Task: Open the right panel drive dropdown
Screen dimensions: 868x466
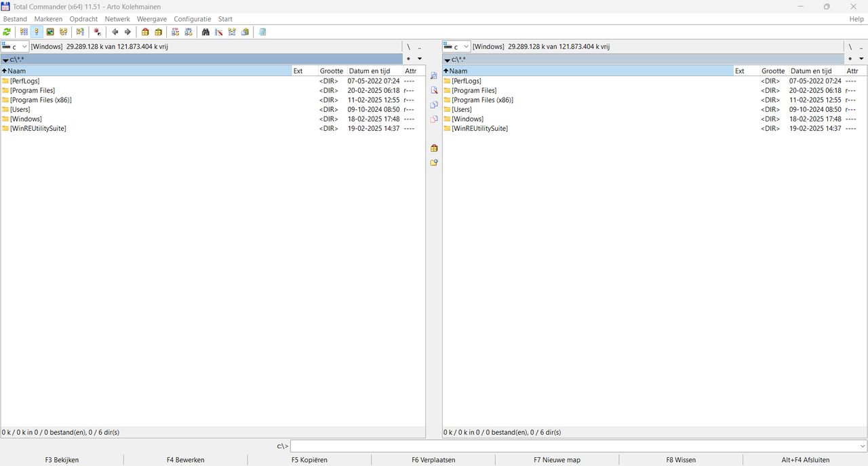Action: 456,47
